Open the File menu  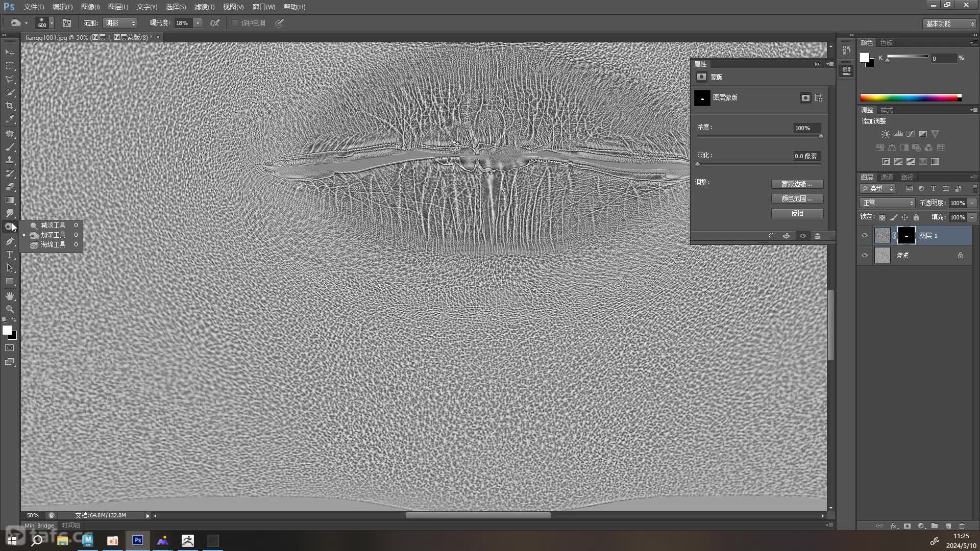click(34, 7)
